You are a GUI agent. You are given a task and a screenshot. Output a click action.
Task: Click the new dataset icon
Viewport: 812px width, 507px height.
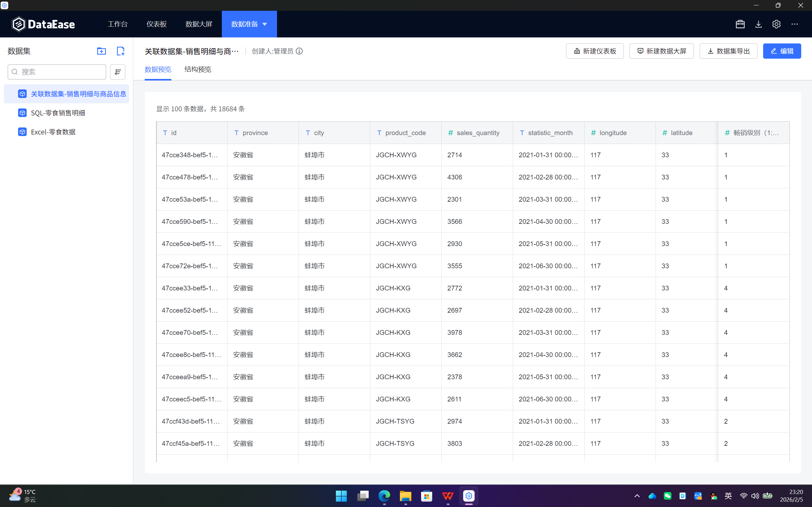pyautogui.click(x=121, y=51)
